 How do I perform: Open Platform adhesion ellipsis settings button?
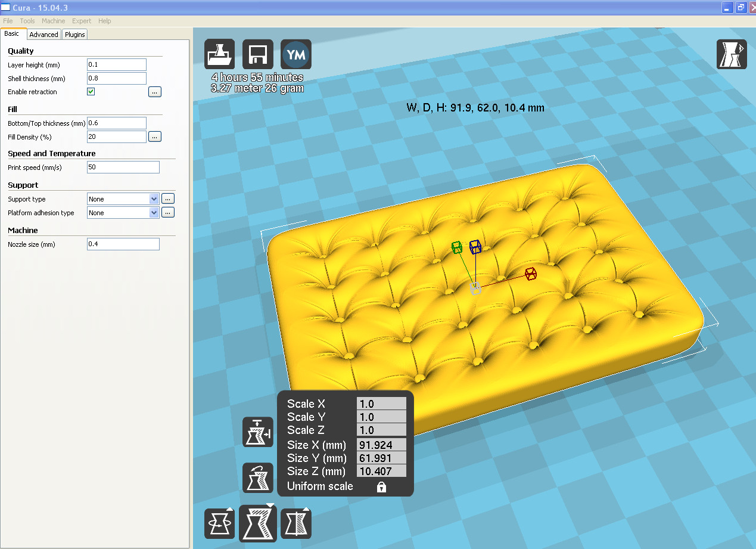point(168,213)
